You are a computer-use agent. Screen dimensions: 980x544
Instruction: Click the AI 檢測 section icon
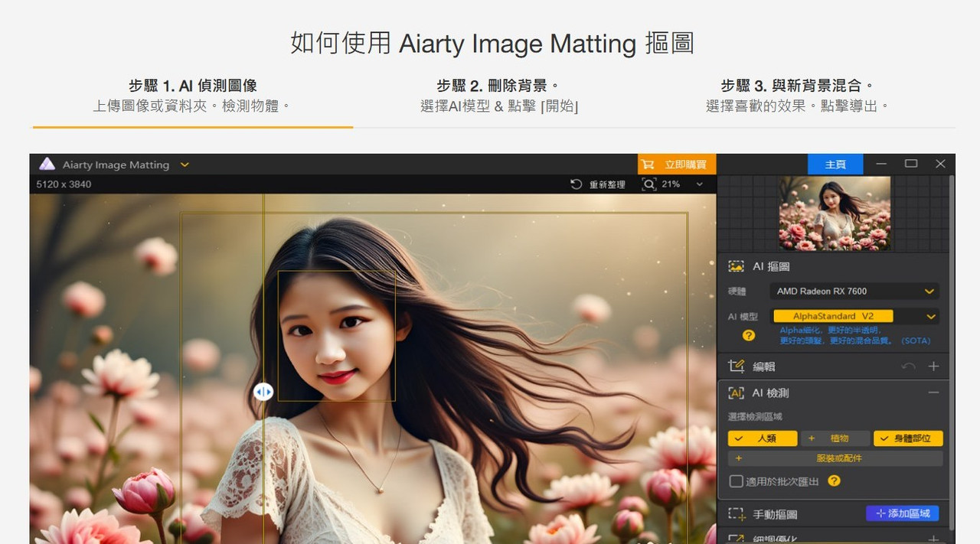[736, 393]
